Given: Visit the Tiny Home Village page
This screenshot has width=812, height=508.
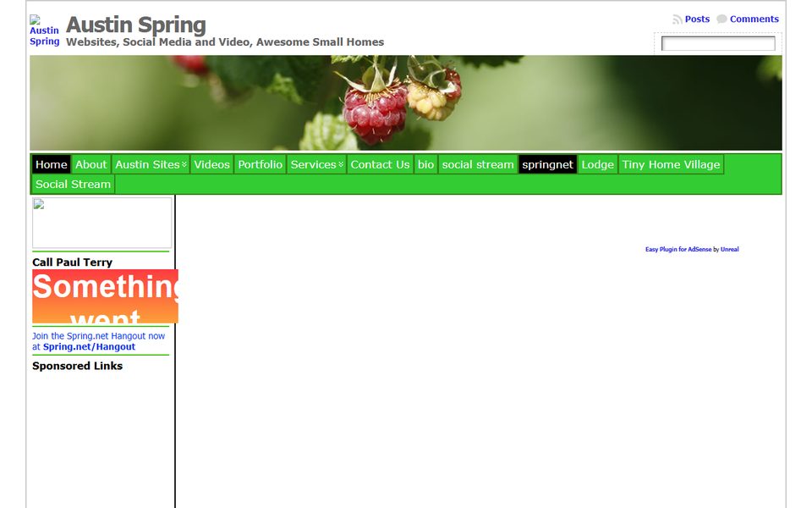Looking at the screenshot, I should (x=671, y=164).
